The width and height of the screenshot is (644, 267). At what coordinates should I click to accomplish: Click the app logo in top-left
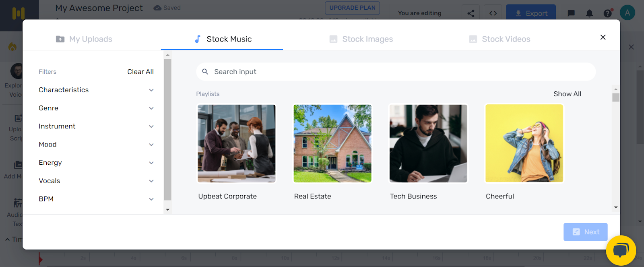pyautogui.click(x=18, y=13)
